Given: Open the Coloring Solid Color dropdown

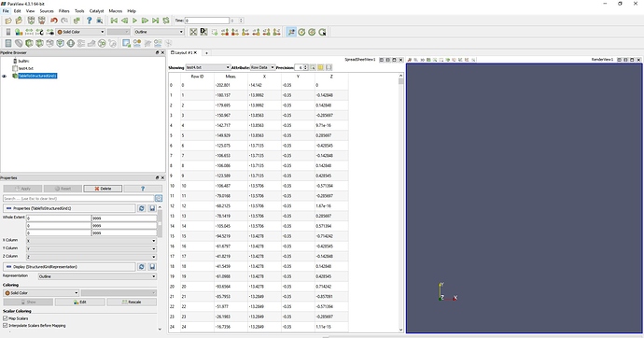Looking at the screenshot, I should (x=41, y=293).
